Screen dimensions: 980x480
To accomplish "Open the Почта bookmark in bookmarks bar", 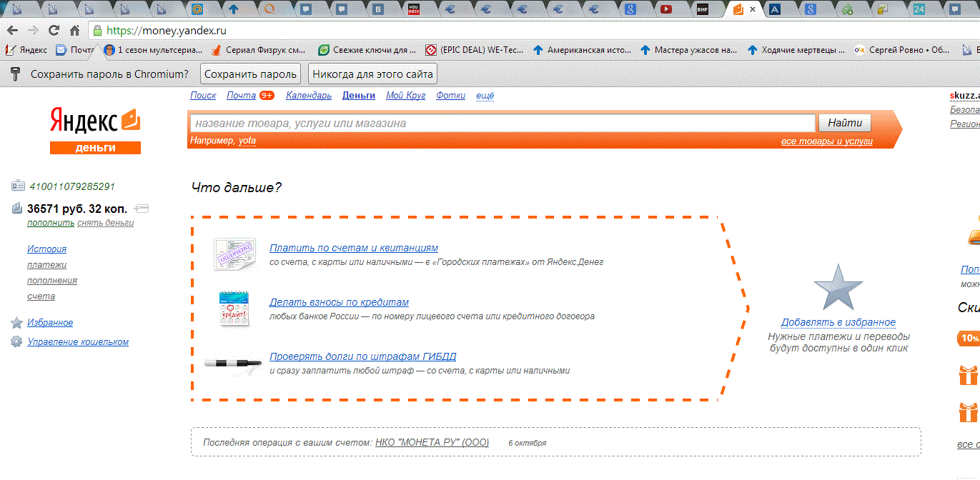I will tap(75, 50).
